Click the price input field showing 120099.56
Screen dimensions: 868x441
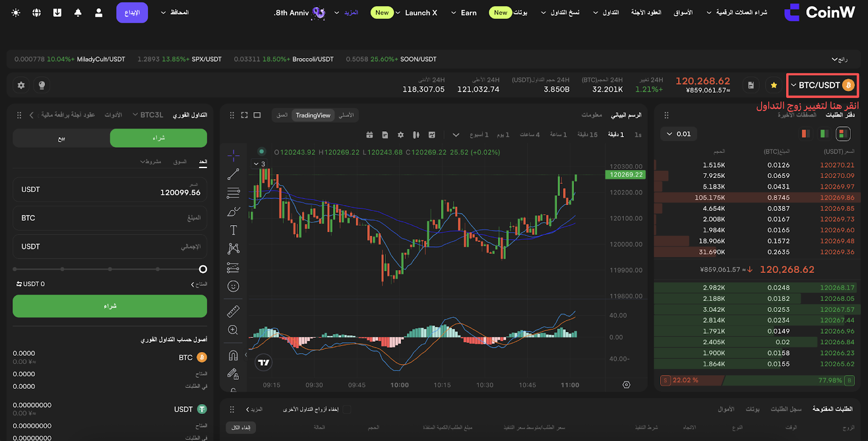(x=110, y=189)
